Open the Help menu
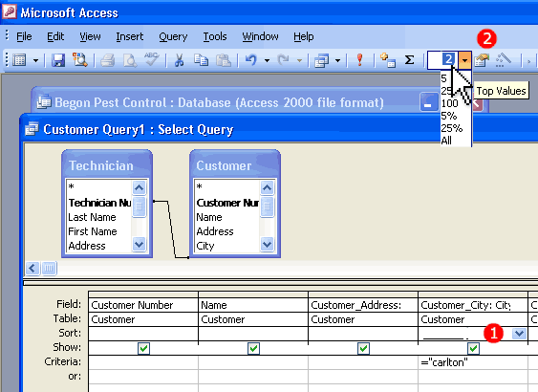 tap(304, 36)
